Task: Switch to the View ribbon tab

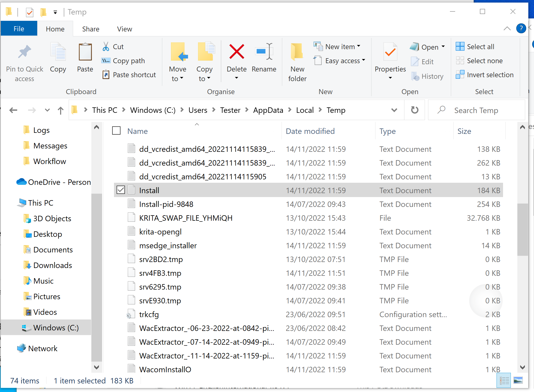Action: pos(124,29)
